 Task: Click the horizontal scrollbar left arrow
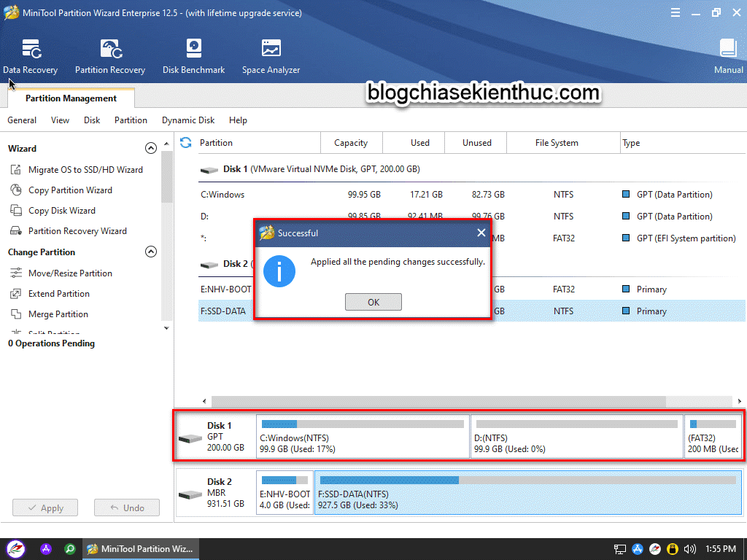pos(204,402)
